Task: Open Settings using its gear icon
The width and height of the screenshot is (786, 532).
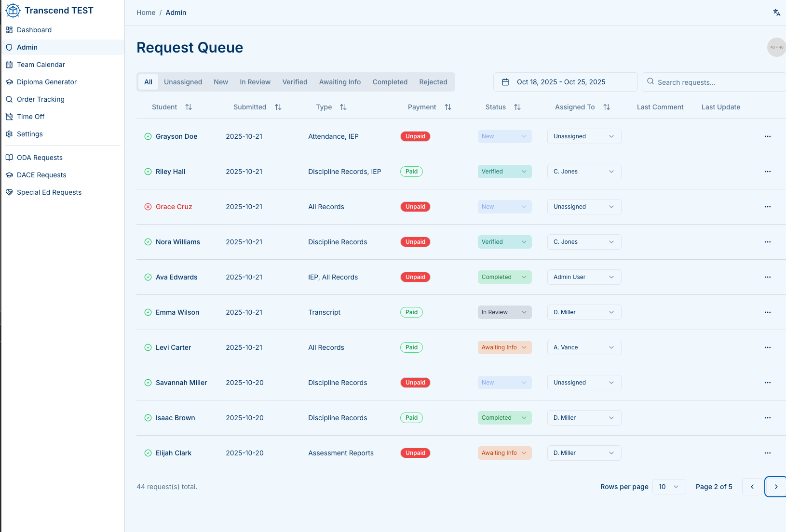Action: (x=9, y=134)
